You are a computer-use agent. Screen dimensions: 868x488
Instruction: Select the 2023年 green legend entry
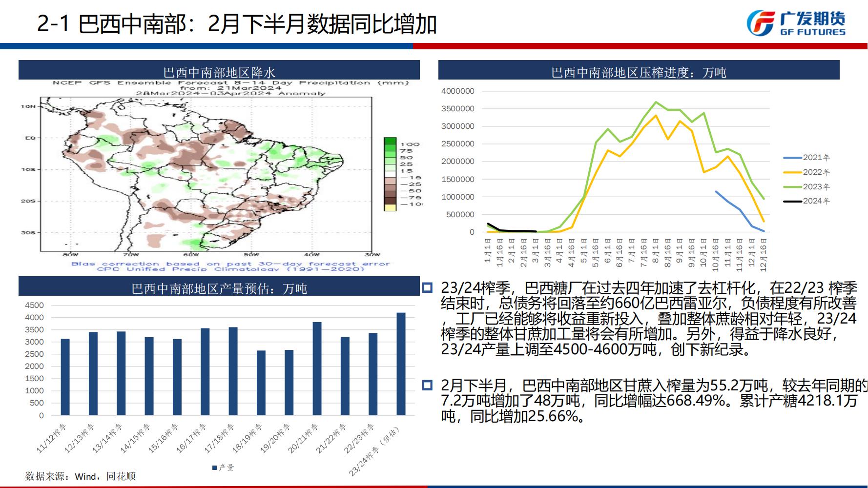tap(806, 187)
